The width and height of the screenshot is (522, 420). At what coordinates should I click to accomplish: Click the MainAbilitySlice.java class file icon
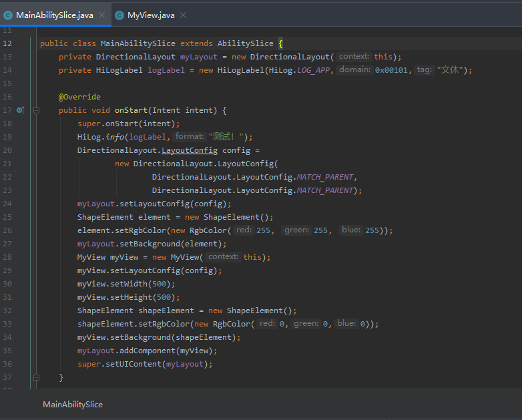pos(8,15)
